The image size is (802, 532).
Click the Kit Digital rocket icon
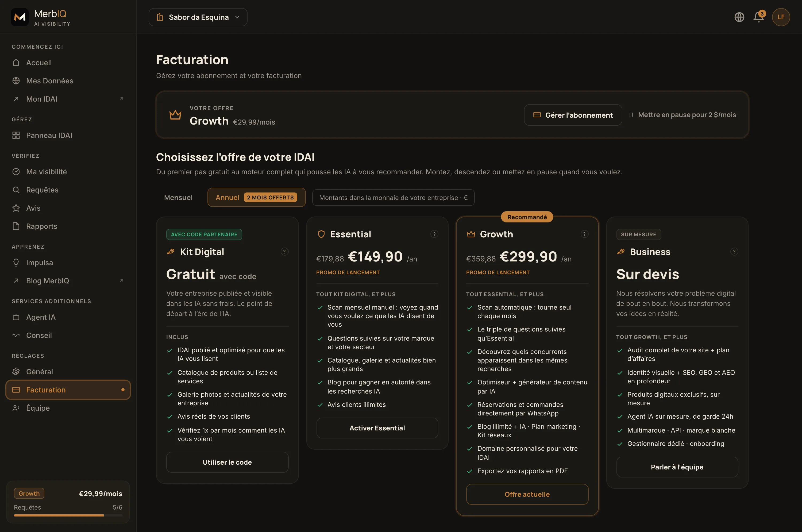171,252
